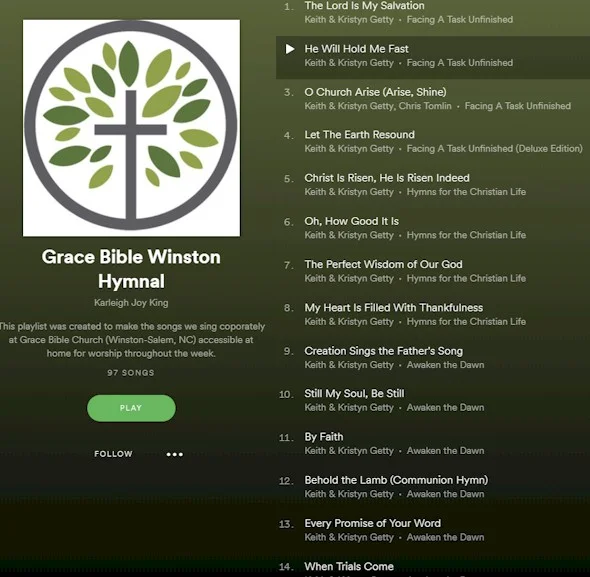Select track Behold the Lamb (Communion Hymn)

pos(396,480)
